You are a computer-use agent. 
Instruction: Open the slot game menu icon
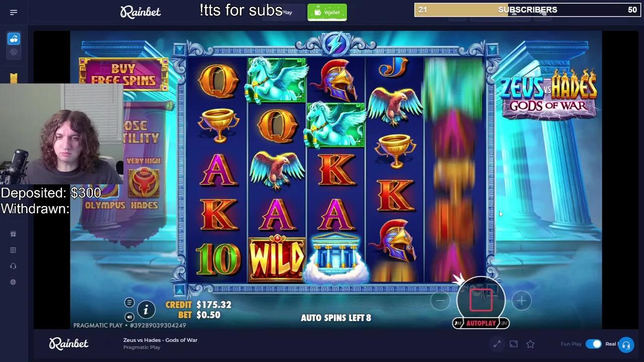(x=129, y=302)
